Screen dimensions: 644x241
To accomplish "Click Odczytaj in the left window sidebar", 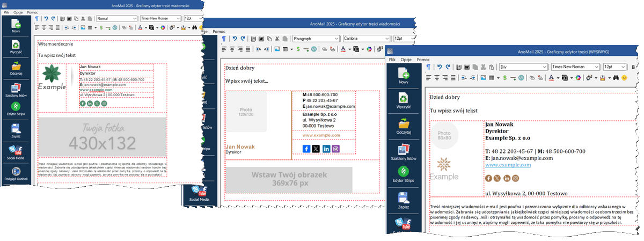I will (x=16, y=68).
